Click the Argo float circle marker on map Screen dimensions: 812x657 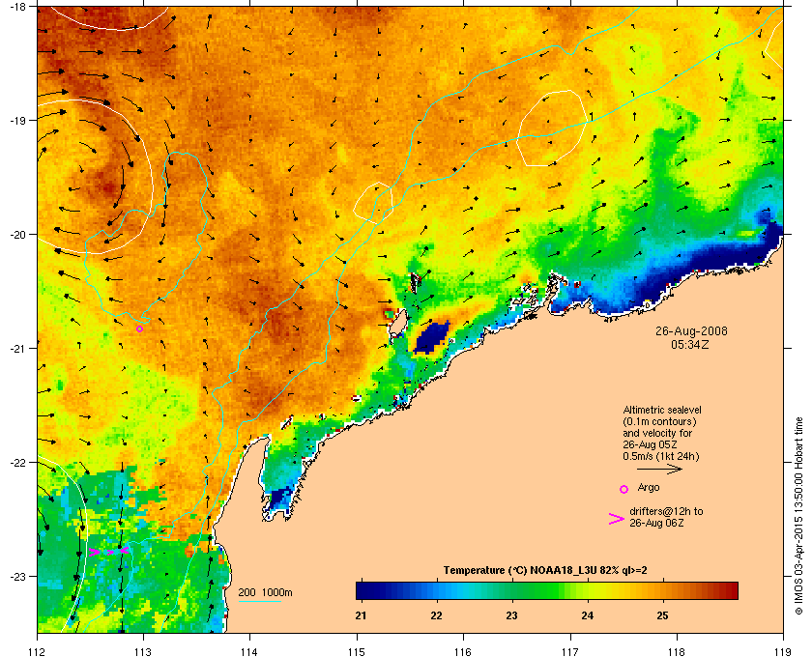[x=139, y=328]
